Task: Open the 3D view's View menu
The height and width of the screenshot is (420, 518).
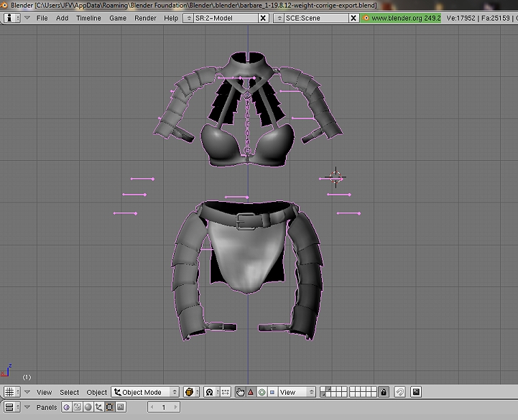Action: coord(44,392)
